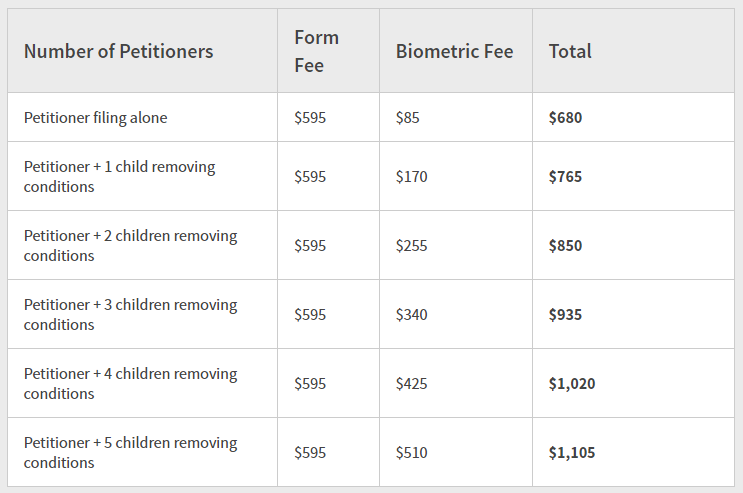
Task: Click the "Total" column header
Action: (x=570, y=51)
